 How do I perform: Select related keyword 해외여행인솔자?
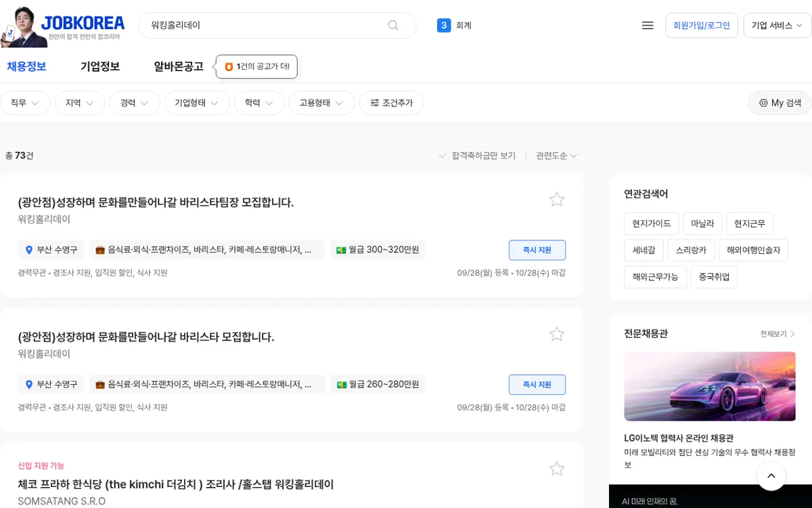coord(753,250)
